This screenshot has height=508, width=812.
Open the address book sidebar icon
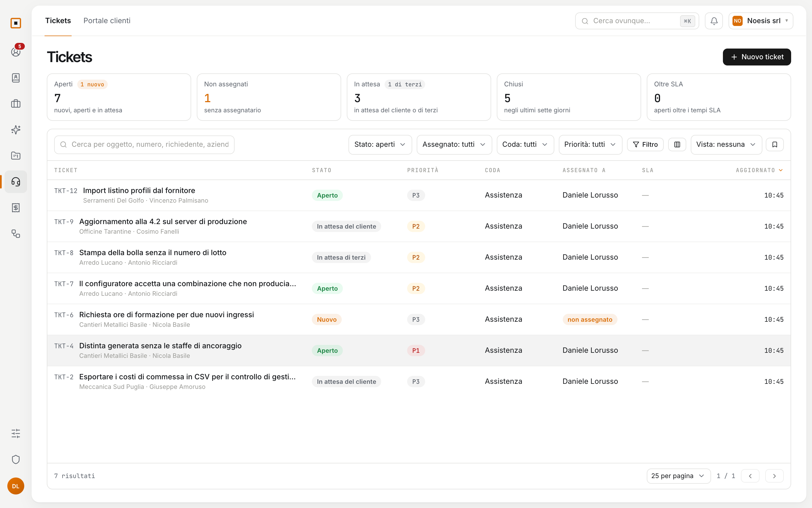16,78
